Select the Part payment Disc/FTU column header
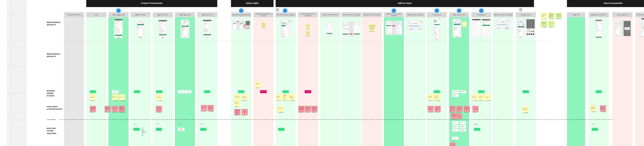 click(74, 15)
